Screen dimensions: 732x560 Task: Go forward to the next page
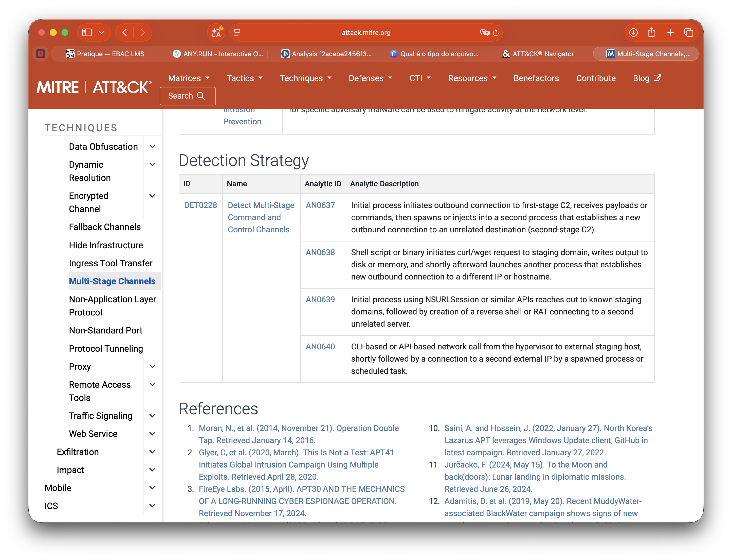click(143, 32)
